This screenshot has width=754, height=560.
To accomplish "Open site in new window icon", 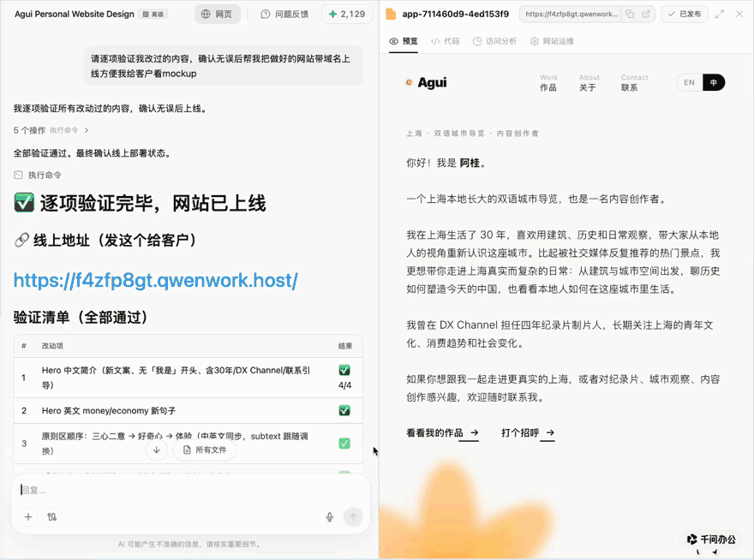I will click(x=646, y=14).
